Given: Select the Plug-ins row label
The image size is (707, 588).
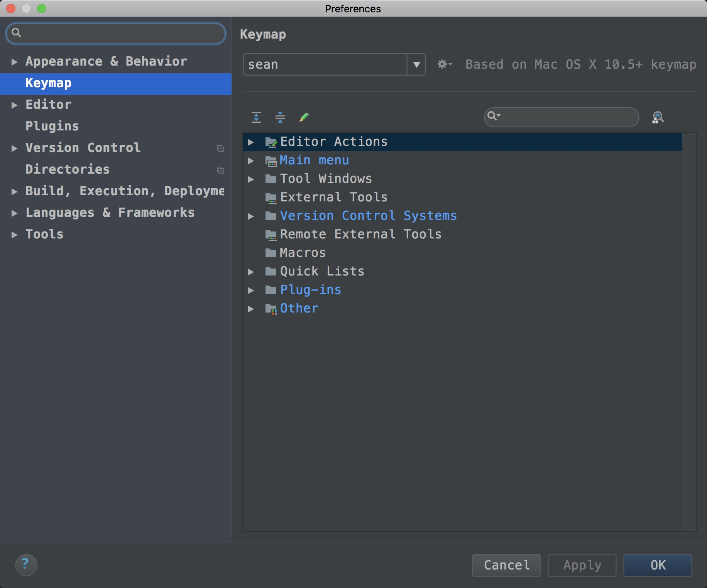Looking at the screenshot, I should pyautogui.click(x=311, y=290).
